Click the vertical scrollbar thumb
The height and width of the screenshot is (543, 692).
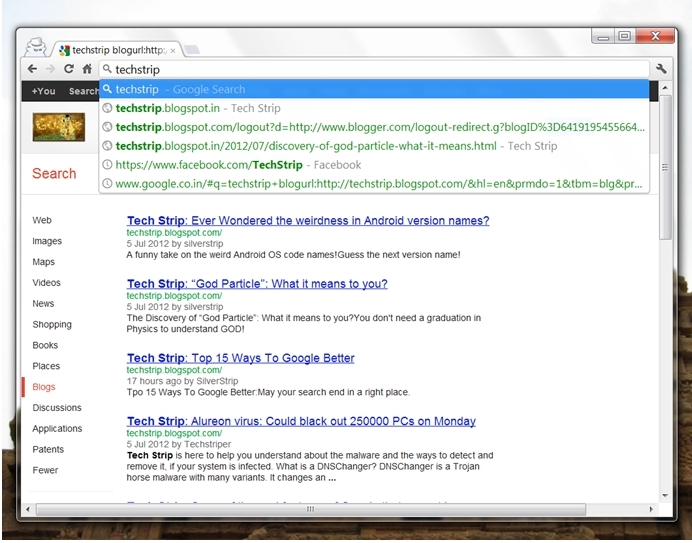(x=665, y=167)
